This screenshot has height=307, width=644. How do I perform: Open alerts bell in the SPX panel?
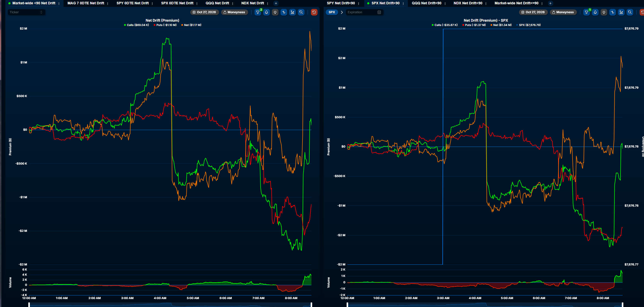pos(595,12)
